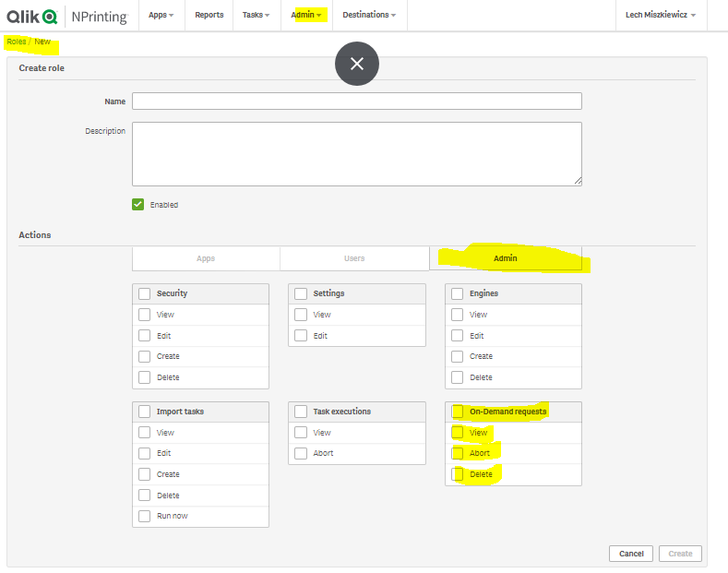Check Engines View permission
This screenshot has height=573, width=728.
click(x=458, y=315)
